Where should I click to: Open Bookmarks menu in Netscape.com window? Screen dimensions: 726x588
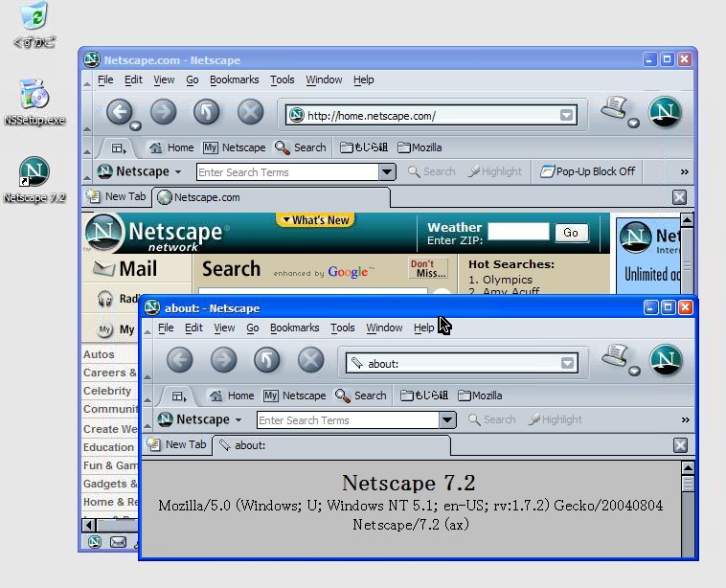(x=234, y=79)
